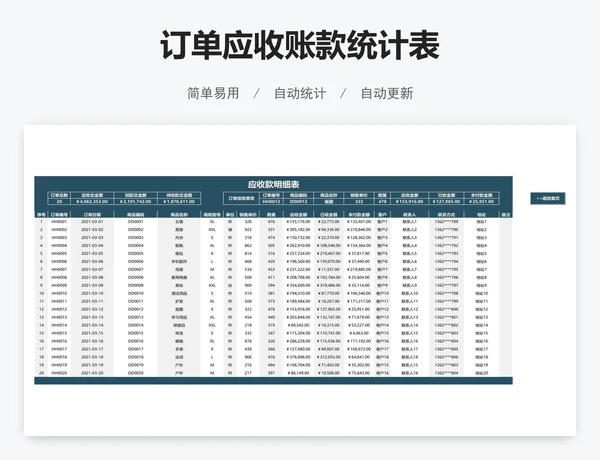Select amount cell ¥305,182.00
Screen dimensions: 600x460
298,230
